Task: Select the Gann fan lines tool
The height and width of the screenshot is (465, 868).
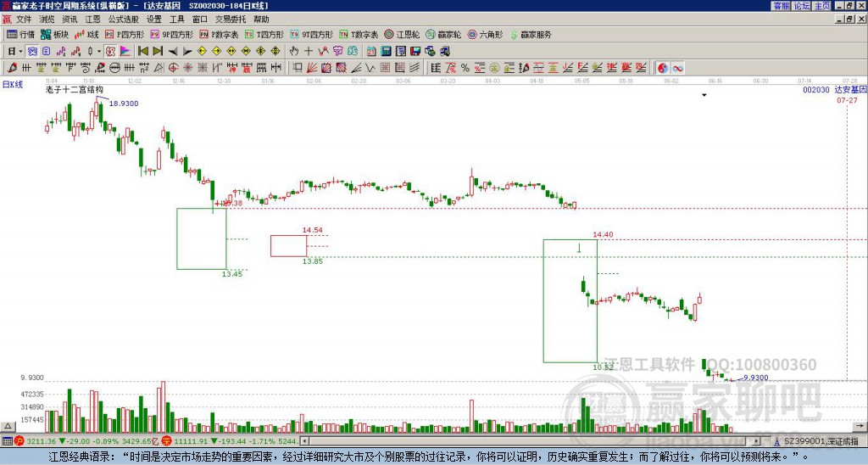Action: pos(312,68)
